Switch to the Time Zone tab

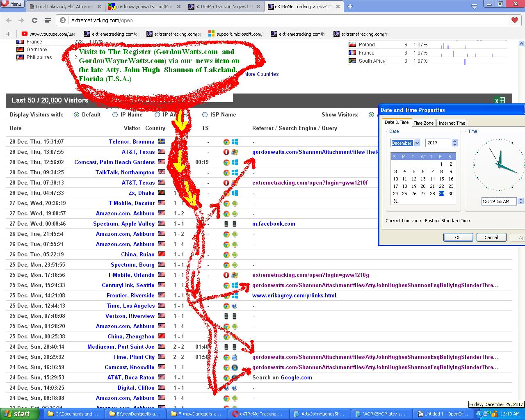pos(423,123)
